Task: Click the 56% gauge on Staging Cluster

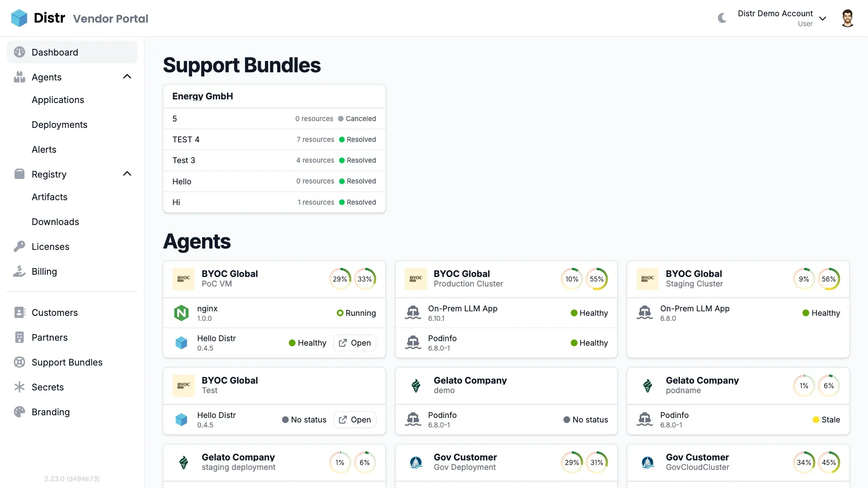Action: pos(829,279)
